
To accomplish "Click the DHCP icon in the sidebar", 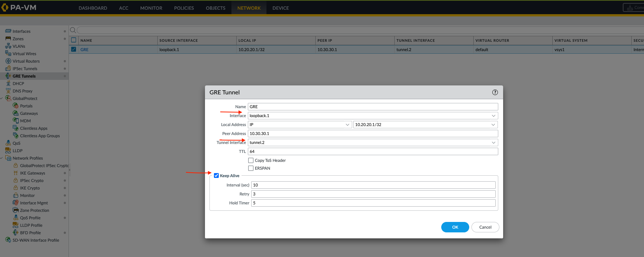I will click(8, 84).
